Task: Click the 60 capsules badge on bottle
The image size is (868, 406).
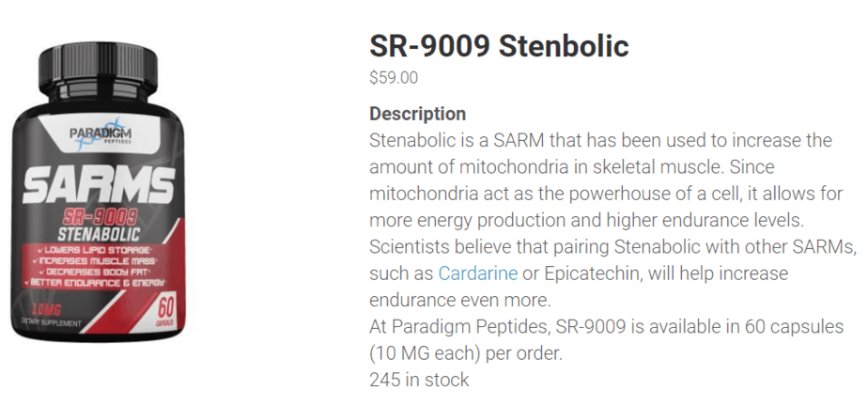Action: pyautogui.click(x=168, y=310)
